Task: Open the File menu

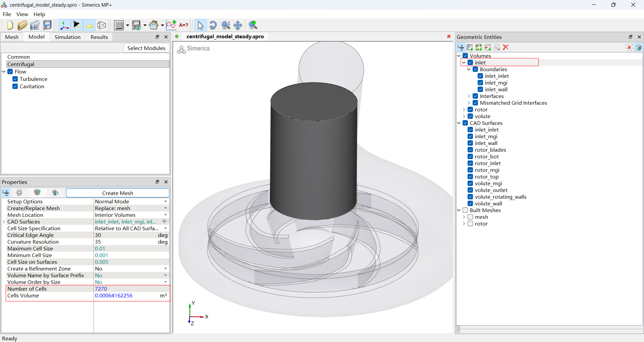Action: [x=7, y=14]
